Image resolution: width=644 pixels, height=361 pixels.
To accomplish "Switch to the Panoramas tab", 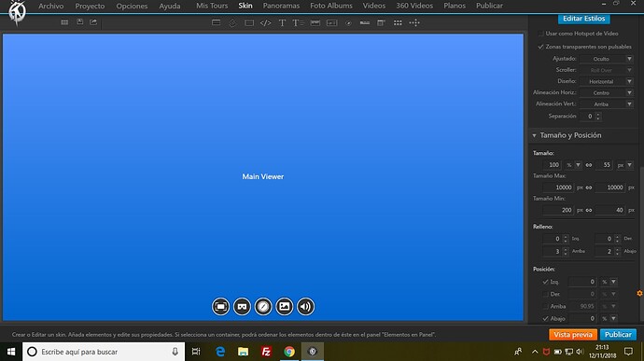I will [x=281, y=6].
